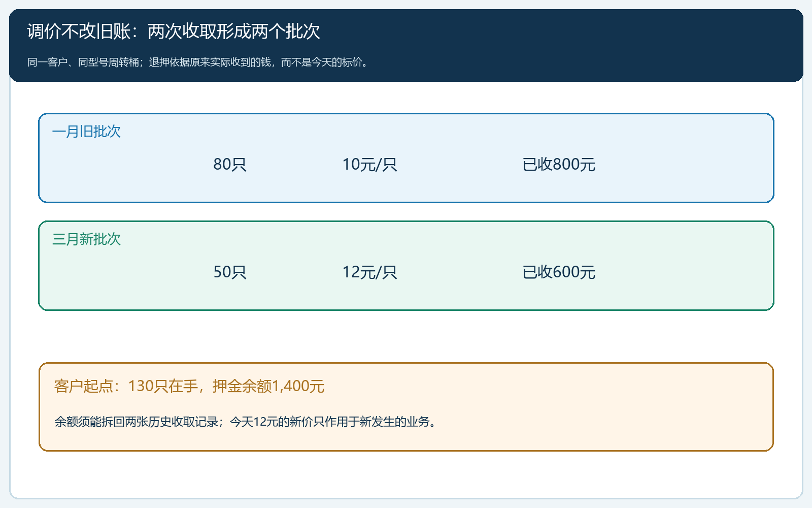Click the 80只 quantity value
This screenshot has height=508, width=812.
[230, 165]
